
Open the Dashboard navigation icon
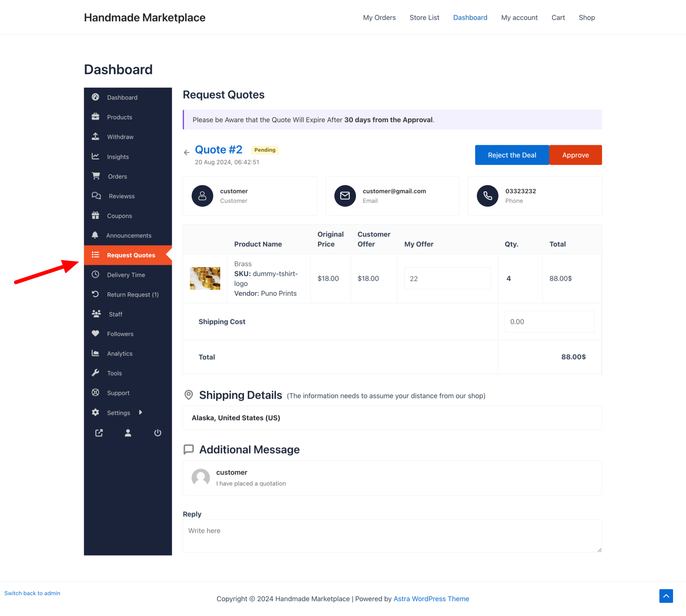(97, 97)
